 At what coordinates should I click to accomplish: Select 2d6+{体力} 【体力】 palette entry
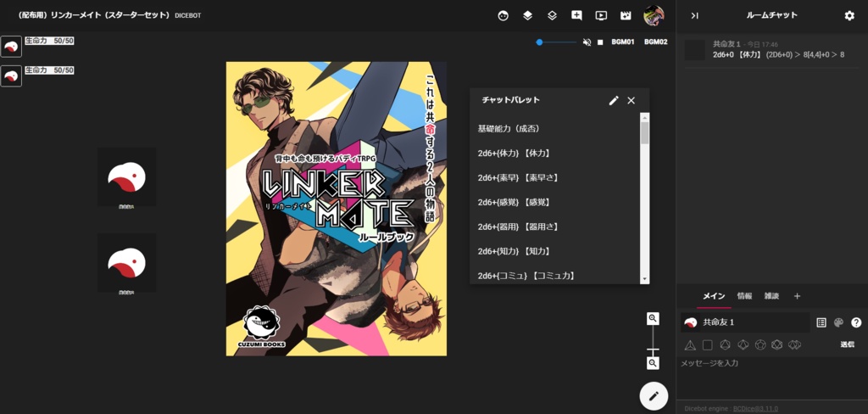click(555, 153)
